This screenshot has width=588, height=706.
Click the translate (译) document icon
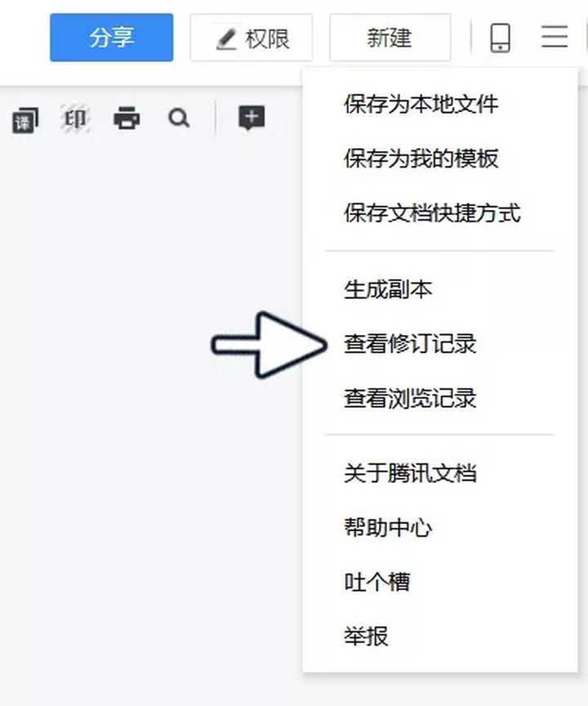tap(25, 120)
